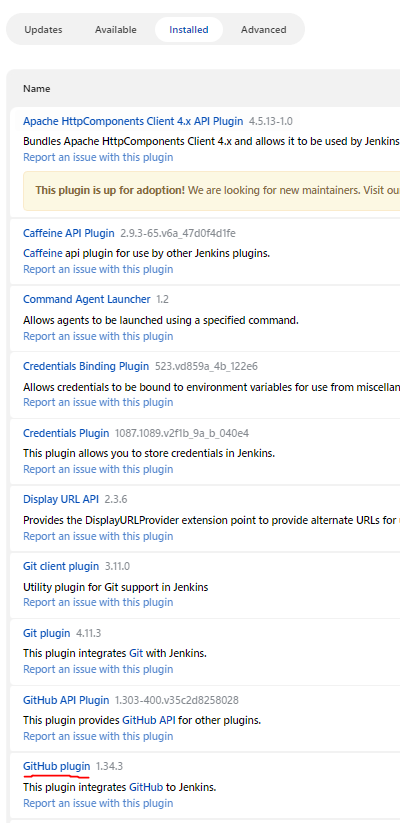Open the Command Agent Launcher plugin page
The width and height of the screenshot is (400, 823).
click(x=87, y=299)
